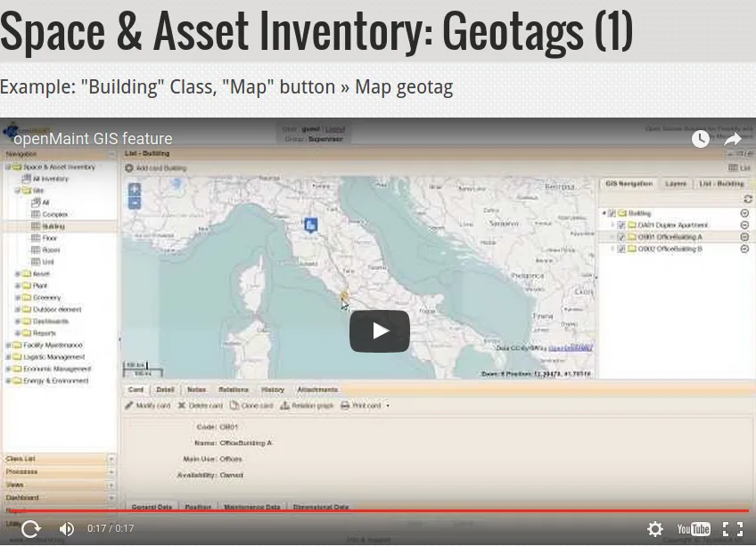Select the Maintenance Data tab

(251, 506)
